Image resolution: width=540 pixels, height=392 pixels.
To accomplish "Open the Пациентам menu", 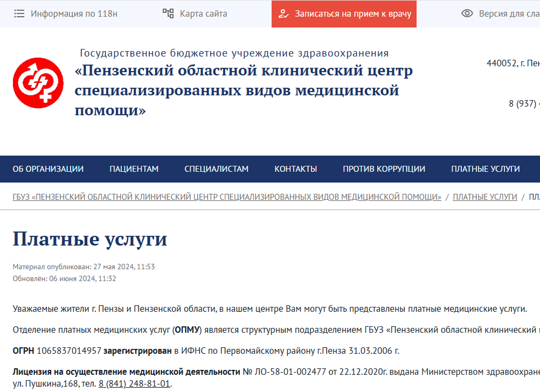I will (x=134, y=169).
